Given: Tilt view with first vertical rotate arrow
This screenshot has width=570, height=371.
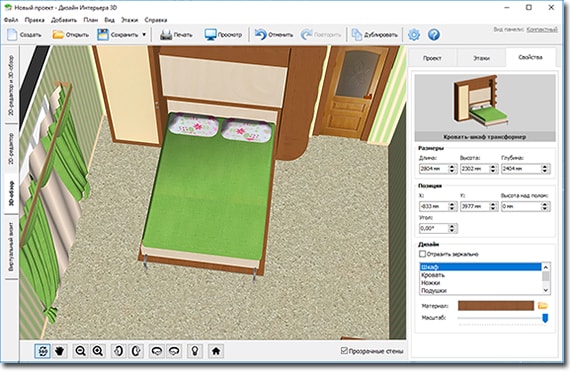Looking at the screenshot, I should [119, 351].
